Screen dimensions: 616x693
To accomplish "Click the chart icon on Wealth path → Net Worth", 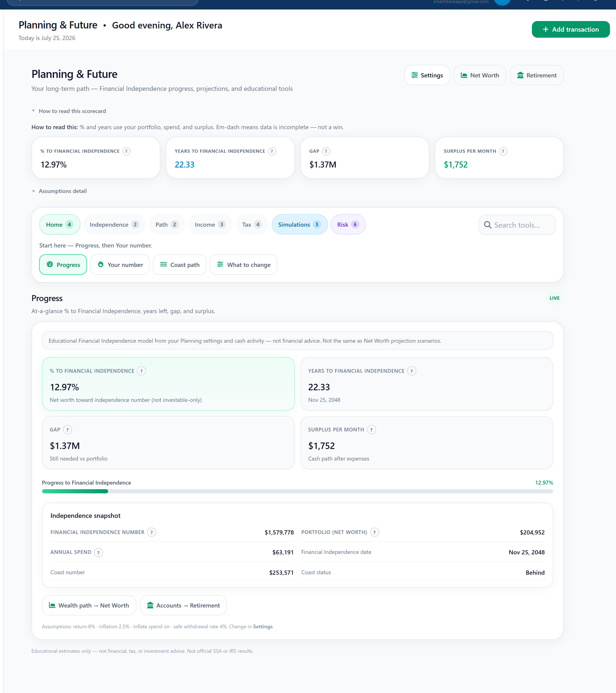I will (52, 605).
